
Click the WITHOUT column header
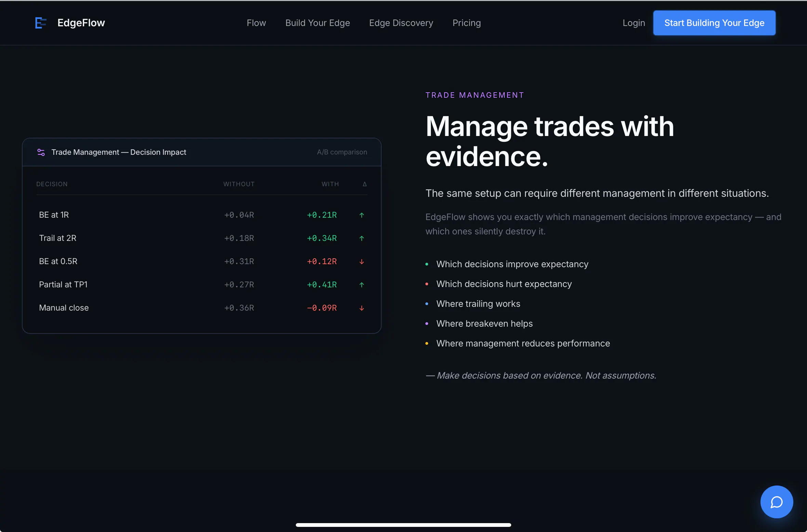(239, 184)
